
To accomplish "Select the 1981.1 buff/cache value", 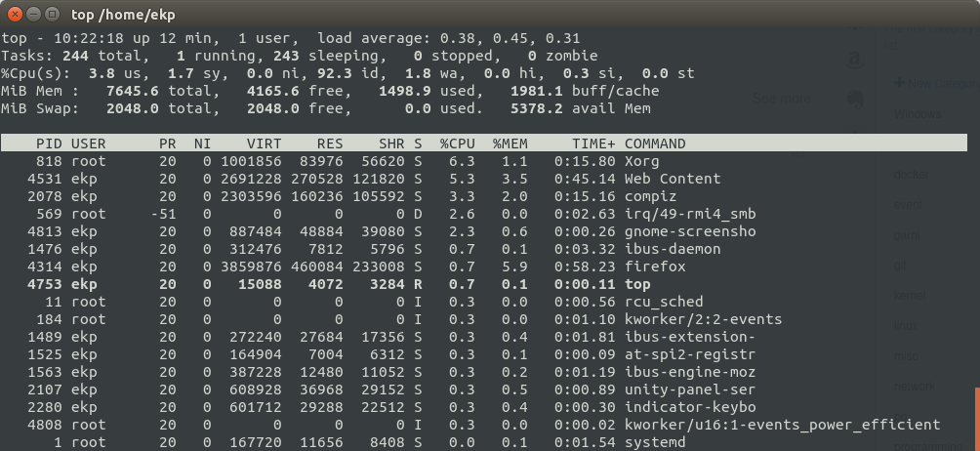I will [536, 91].
